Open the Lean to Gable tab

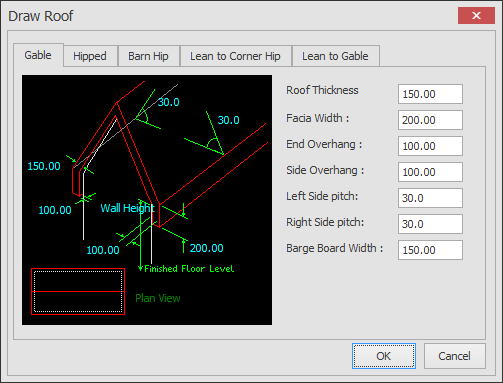335,56
